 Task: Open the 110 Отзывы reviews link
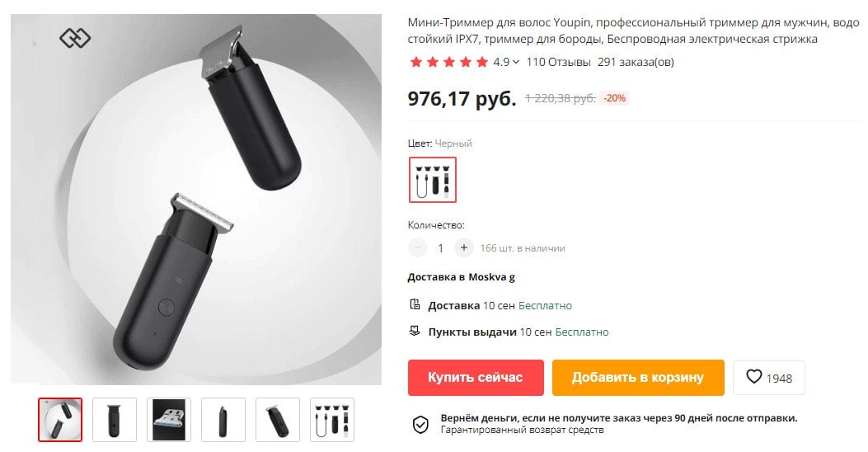558,62
